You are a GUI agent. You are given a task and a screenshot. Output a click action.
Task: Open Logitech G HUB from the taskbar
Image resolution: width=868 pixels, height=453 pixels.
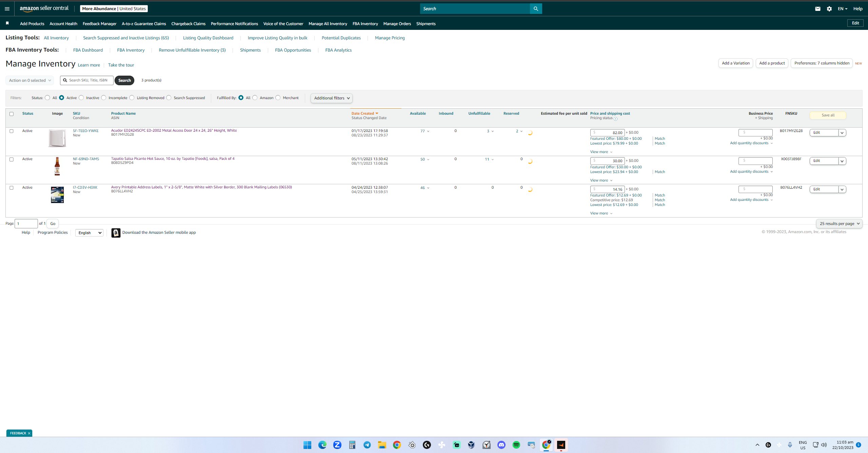pyautogui.click(x=427, y=445)
